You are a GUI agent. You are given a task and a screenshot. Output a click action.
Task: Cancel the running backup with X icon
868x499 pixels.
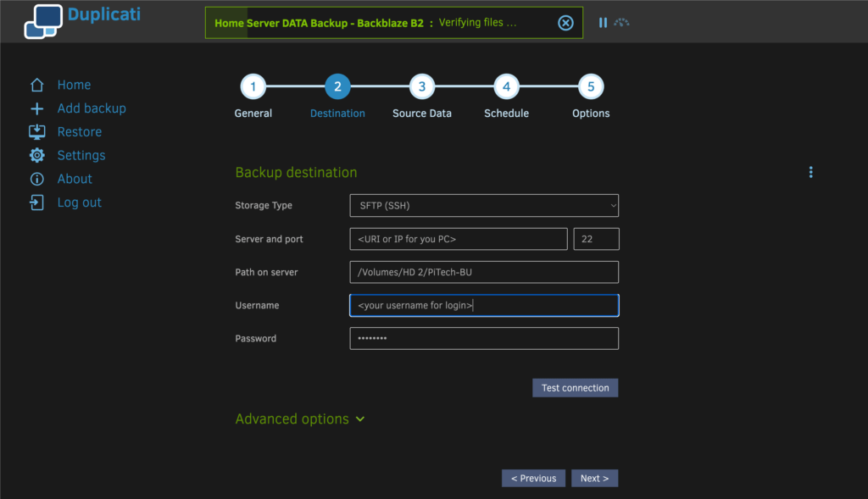pos(565,23)
